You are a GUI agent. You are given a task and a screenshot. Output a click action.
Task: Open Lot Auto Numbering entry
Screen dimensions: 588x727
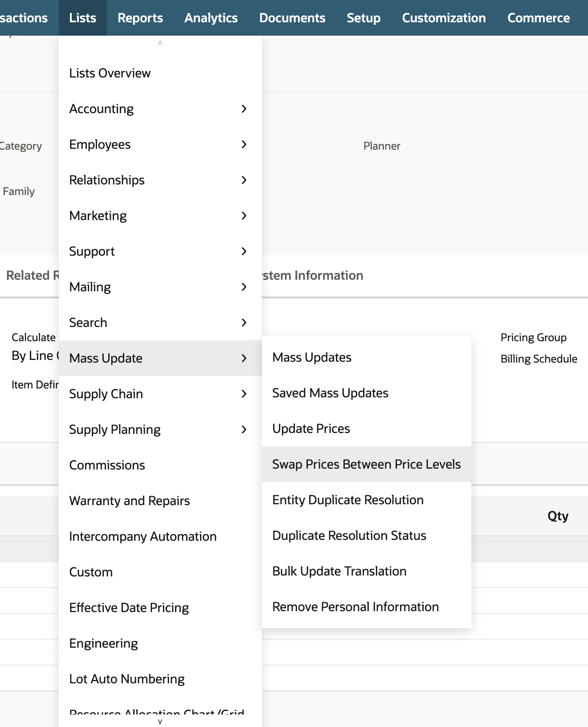tap(160, 679)
